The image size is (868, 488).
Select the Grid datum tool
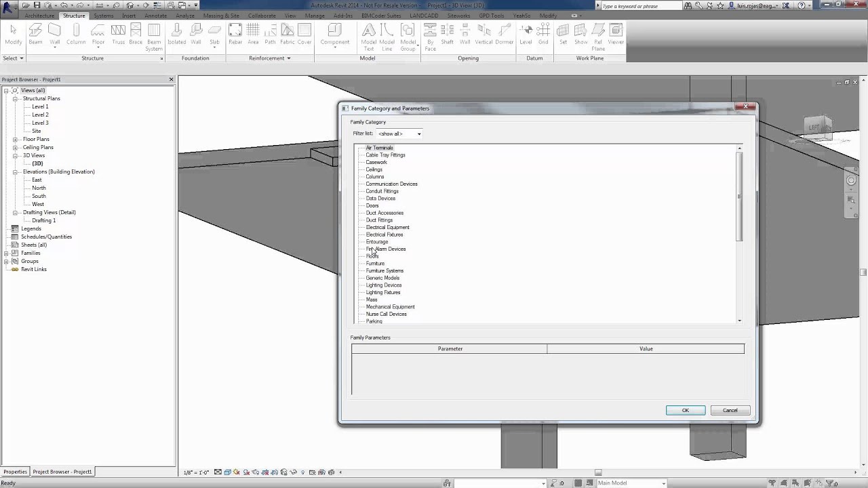[x=543, y=35]
